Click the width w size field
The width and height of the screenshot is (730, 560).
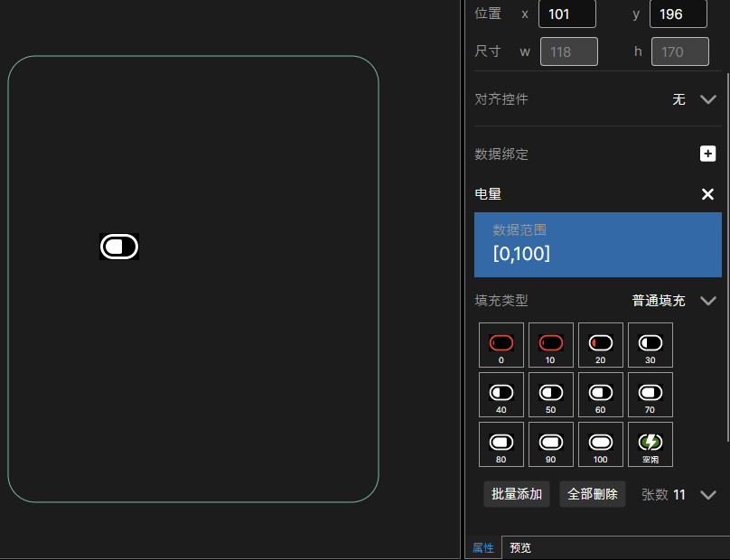[569, 51]
